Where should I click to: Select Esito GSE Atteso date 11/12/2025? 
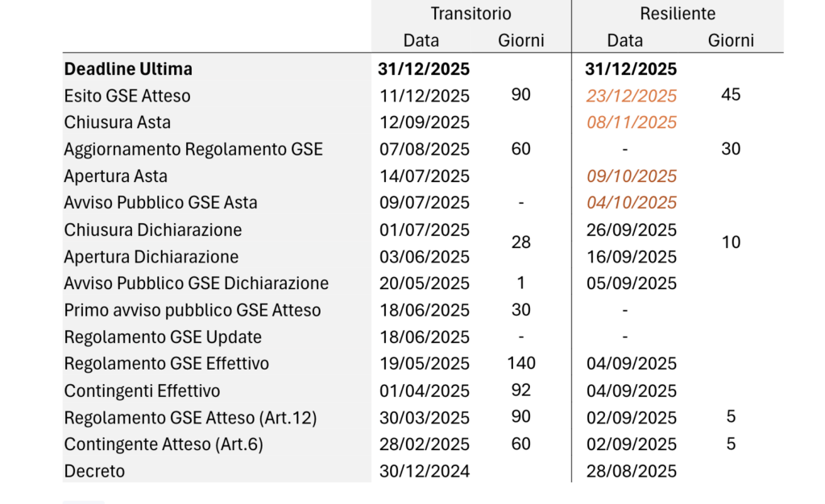pos(424,96)
